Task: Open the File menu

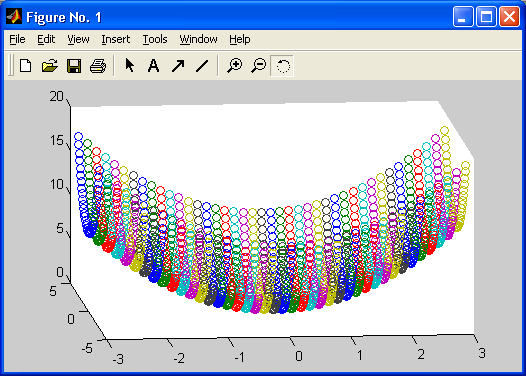Action: [17, 39]
